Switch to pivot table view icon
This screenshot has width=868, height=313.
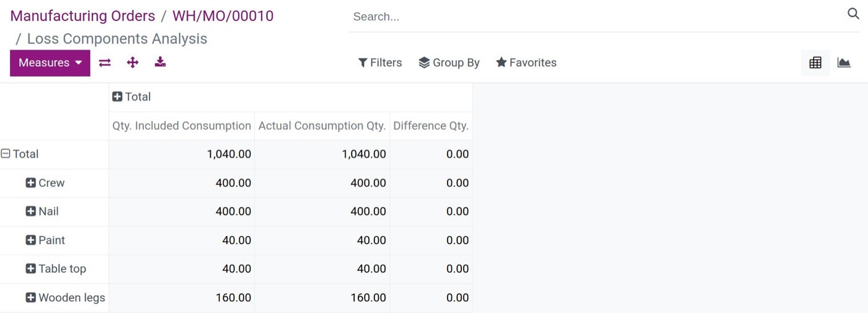815,63
